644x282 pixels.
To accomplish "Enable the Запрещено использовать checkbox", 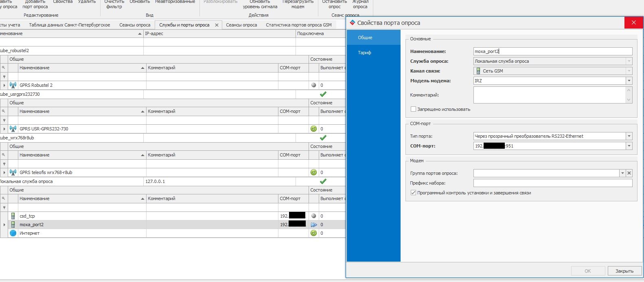I will [413, 109].
